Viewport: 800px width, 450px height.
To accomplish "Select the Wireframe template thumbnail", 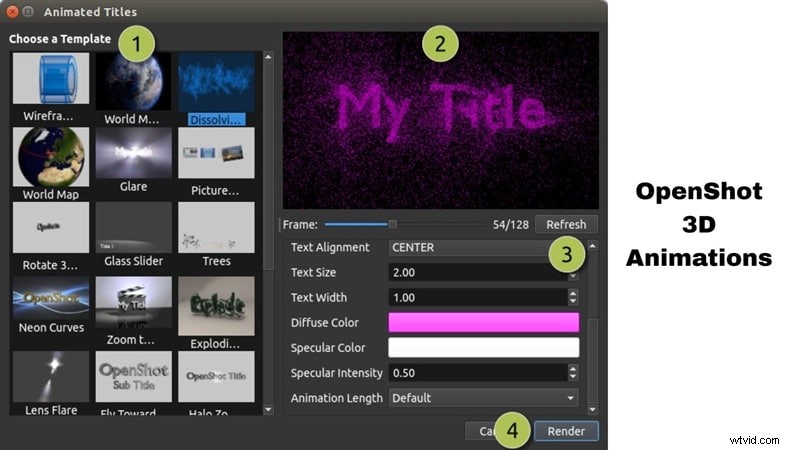I will 50,79.
